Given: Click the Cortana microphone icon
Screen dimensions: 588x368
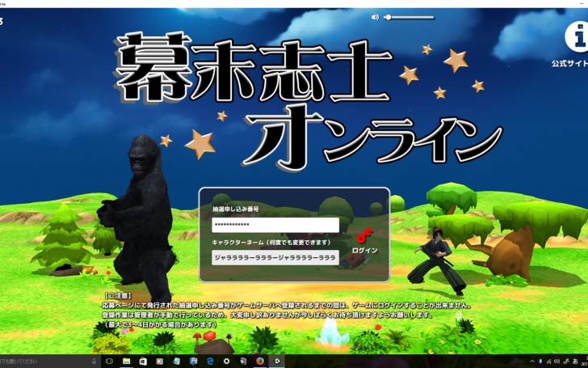Looking at the screenshot, I should [94, 362].
